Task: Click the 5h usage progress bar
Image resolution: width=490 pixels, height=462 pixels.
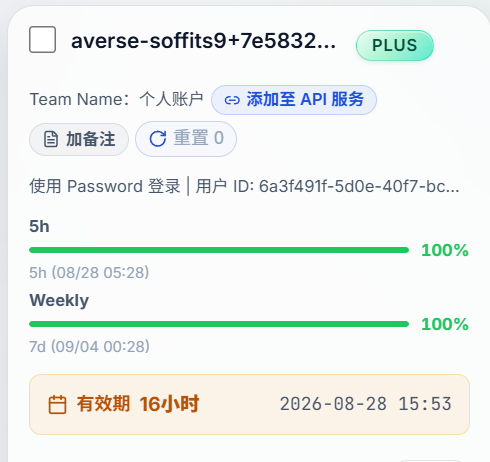Action: pyautogui.click(x=219, y=250)
